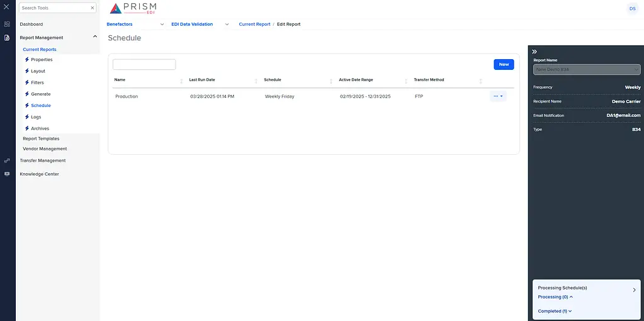Collapse the Report Management section
Screen dimensions: 644x321
point(95,37)
